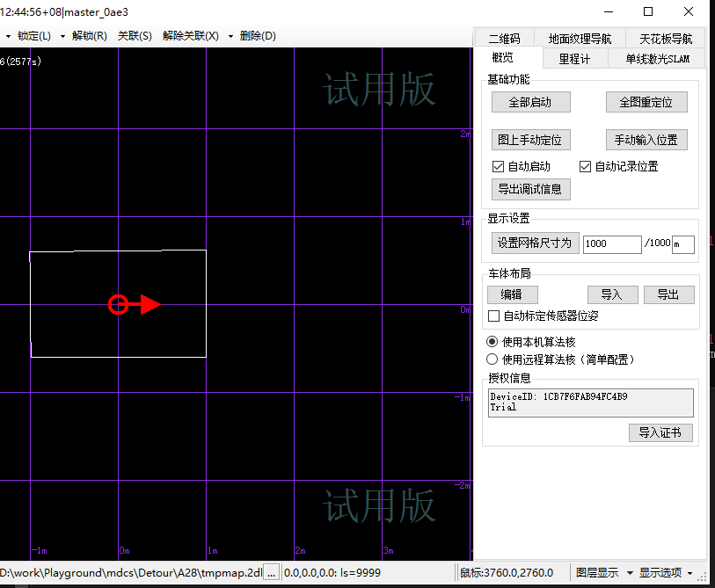Toggle the 自动记录位置 checkbox
The width and height of the screenshot is (715, 588).
pyautogui.click(x=586, y=166)
